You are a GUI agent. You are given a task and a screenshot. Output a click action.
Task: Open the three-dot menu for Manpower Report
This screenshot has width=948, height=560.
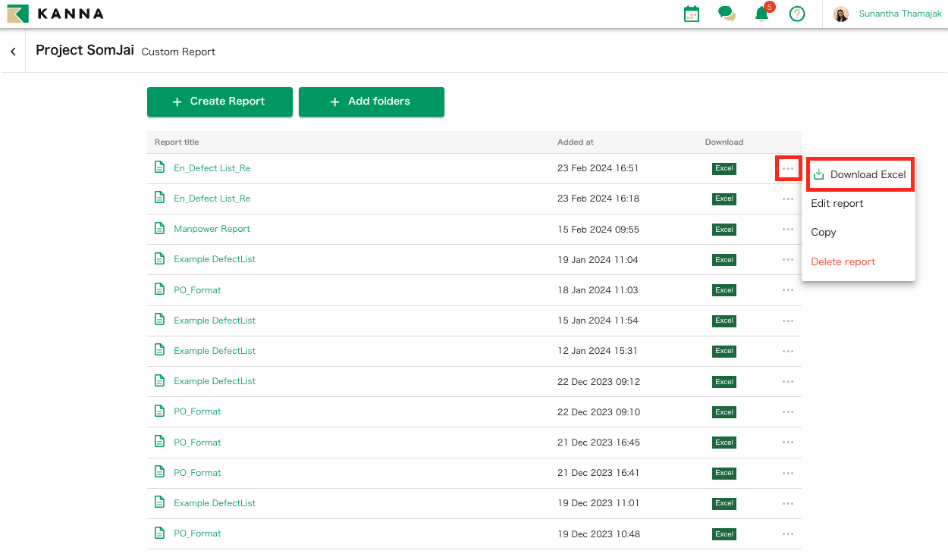788,229
